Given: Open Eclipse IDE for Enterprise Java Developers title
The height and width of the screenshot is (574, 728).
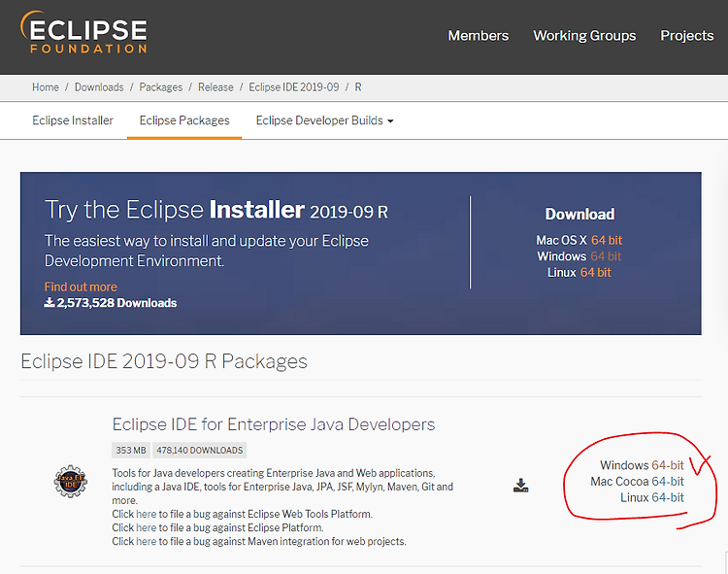Looking at the screenshot, I should [274, 424].
